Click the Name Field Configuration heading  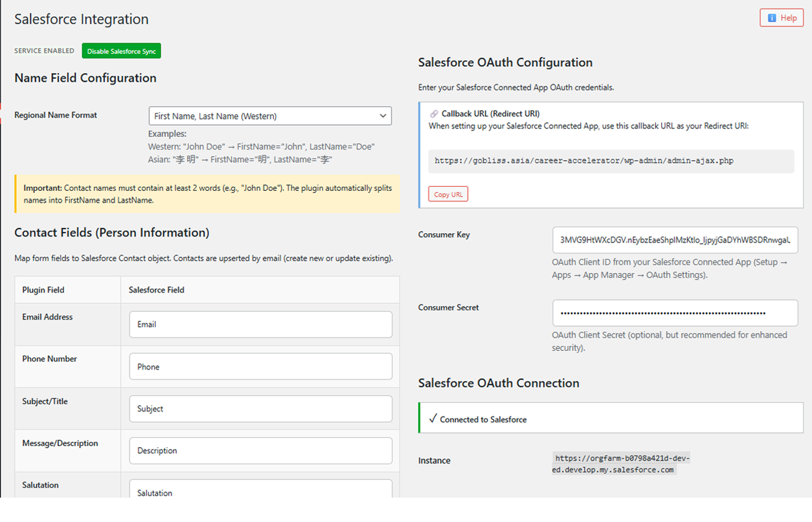[x=85, y=78]
